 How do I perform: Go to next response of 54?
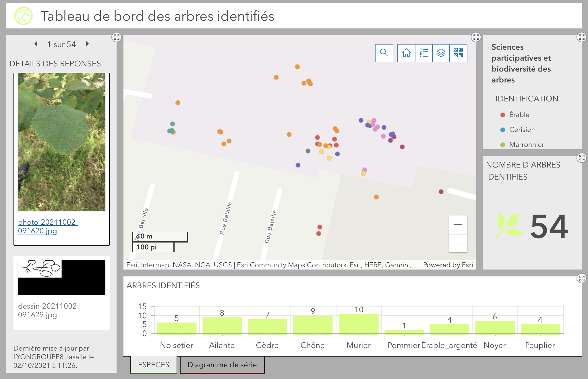87,44
